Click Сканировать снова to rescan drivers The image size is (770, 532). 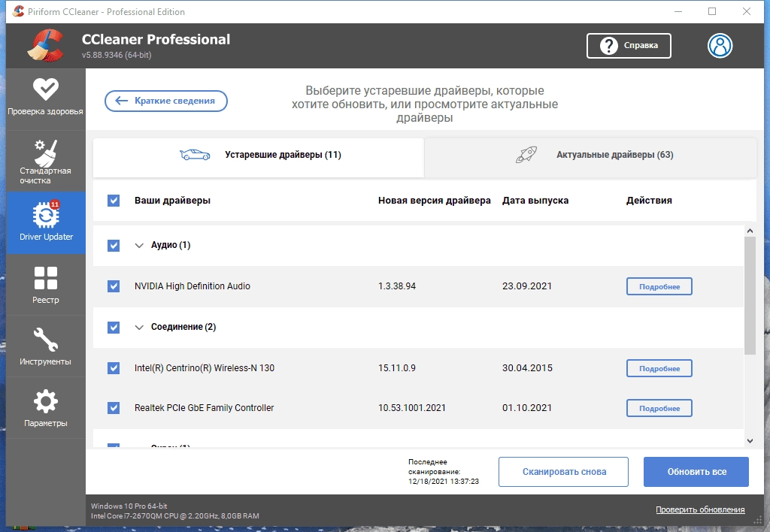(x=563, y=471)
